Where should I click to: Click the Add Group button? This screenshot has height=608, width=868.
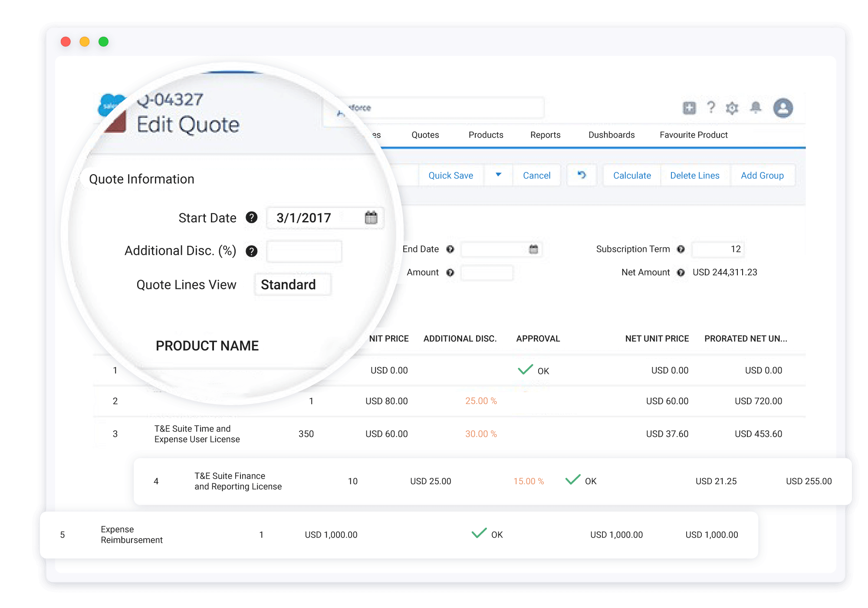763,175
